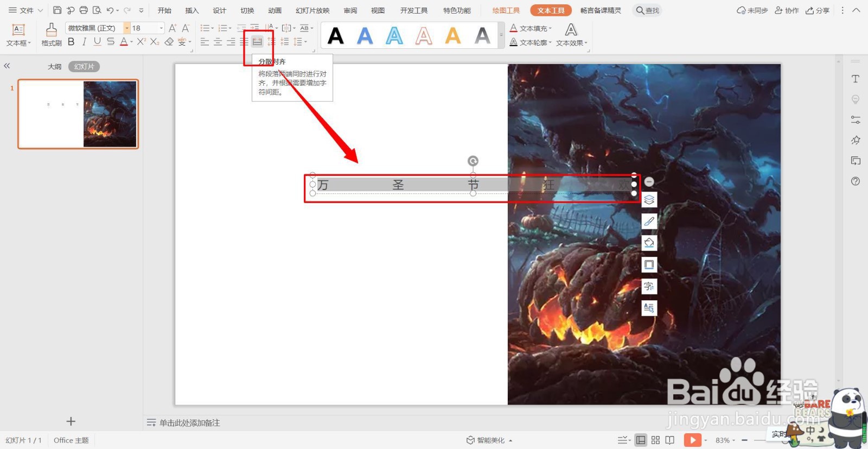Click the Save icon in quick access toolbar
Screen dimensions: 868x449
(57, 10)
